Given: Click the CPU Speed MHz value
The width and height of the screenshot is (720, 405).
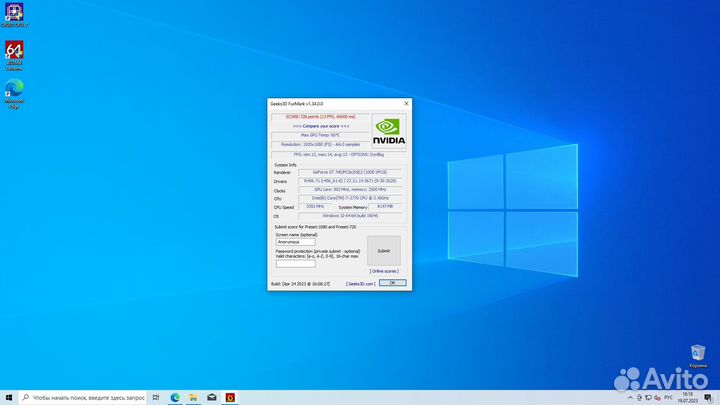Looking at the screenshot, I should coord(315,207).
